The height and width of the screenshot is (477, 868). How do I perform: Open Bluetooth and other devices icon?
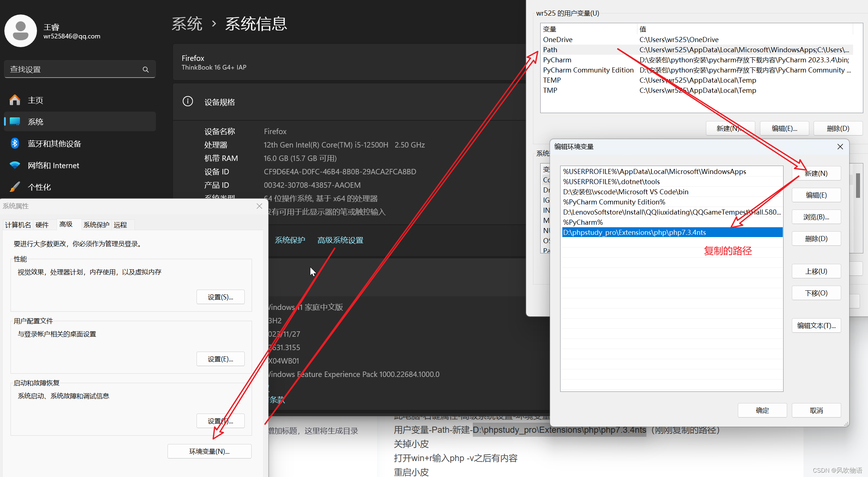click(x=15, y=144)
